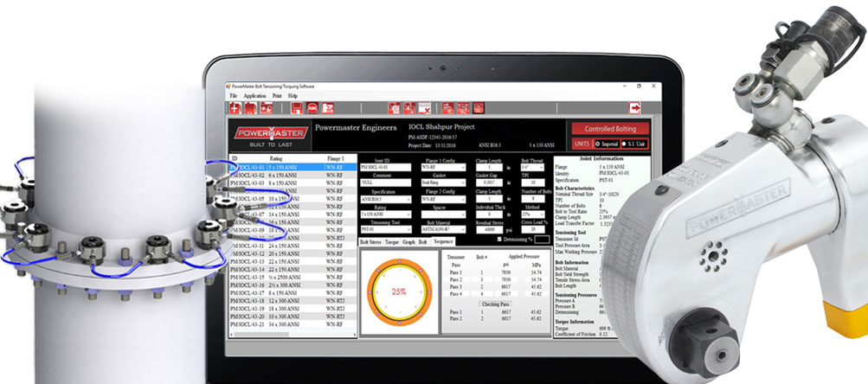Select the S.I. Unit radio button
Viewport: 868px width, 384px height.
pyautogui.click(x=624, y=144)
